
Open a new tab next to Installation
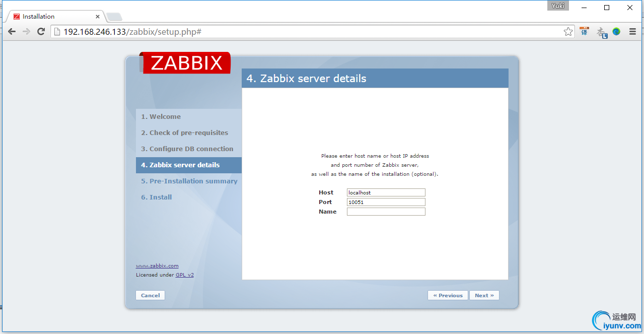[x=114, y=17]
